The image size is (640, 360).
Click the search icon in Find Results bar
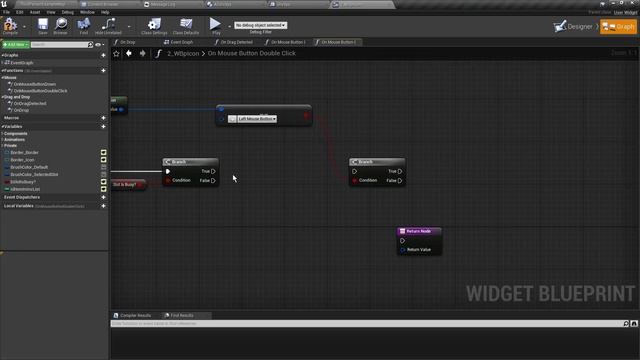coord(626,324)
